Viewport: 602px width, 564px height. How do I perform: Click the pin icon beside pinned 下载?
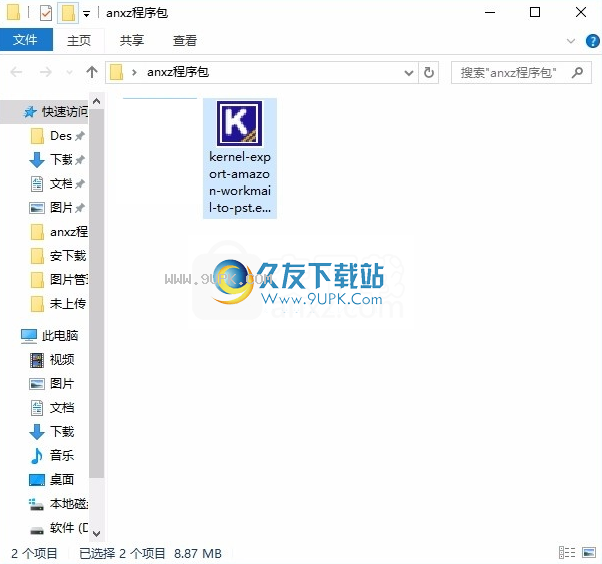click(x=80, y=160)
